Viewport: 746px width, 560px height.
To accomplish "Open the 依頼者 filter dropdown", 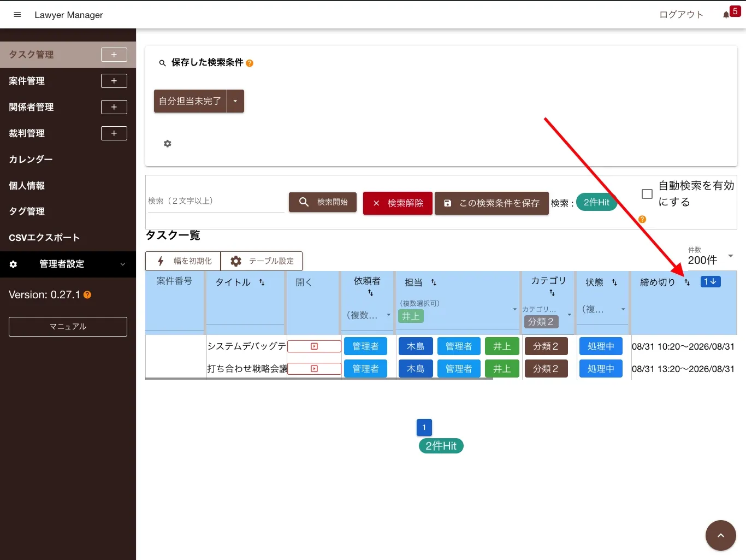I will [x=369, y=315].
